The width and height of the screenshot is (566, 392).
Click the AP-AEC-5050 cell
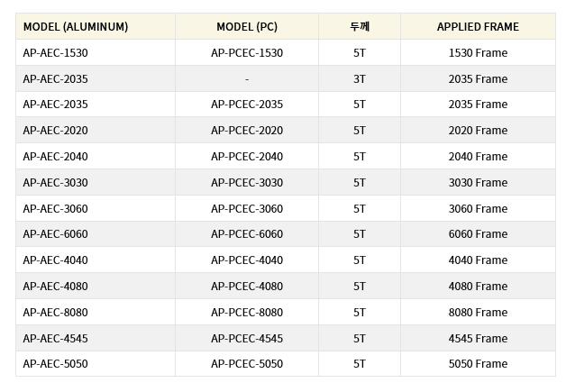pos(96,364)
